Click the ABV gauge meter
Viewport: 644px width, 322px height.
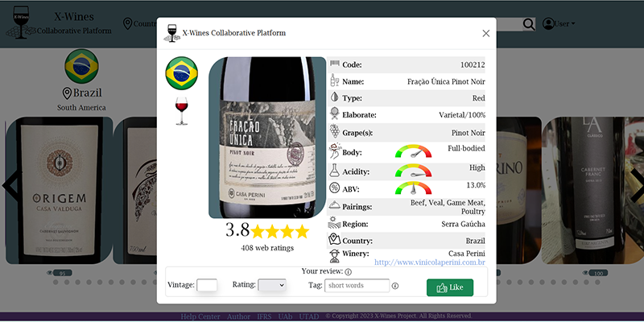[x=413, y=188]
